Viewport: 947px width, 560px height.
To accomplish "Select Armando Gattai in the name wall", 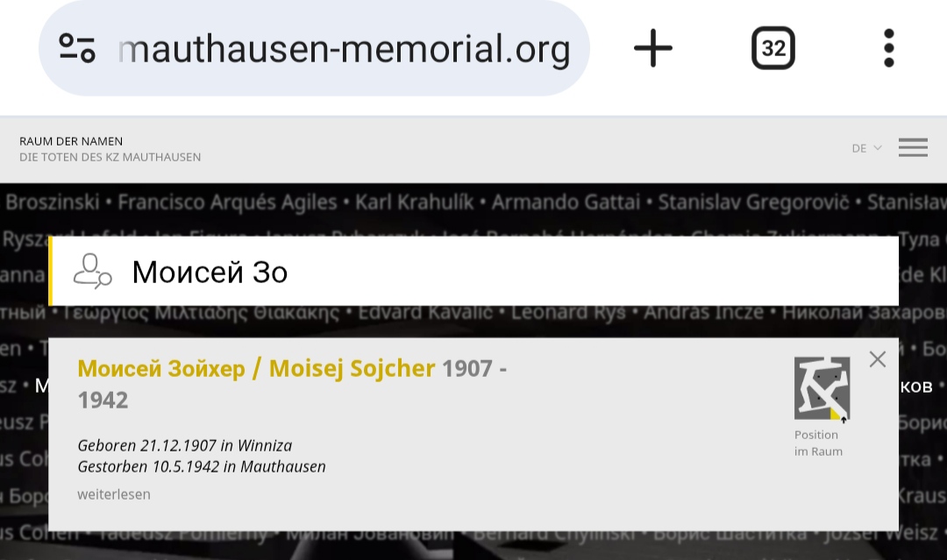I will click(x=566, y=202).
